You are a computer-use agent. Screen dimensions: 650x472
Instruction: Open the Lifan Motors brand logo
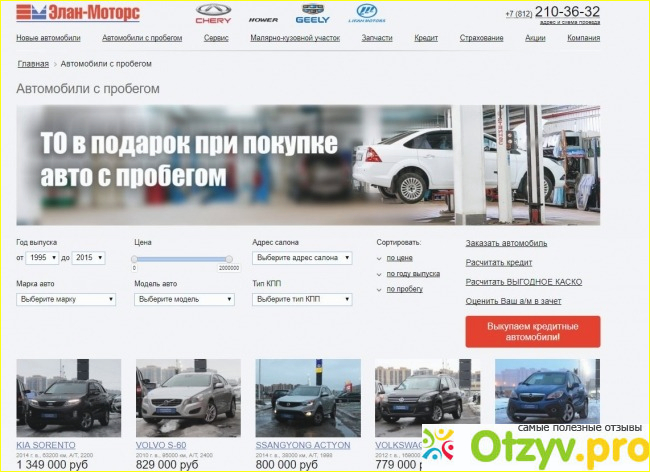tap(365, 14)
